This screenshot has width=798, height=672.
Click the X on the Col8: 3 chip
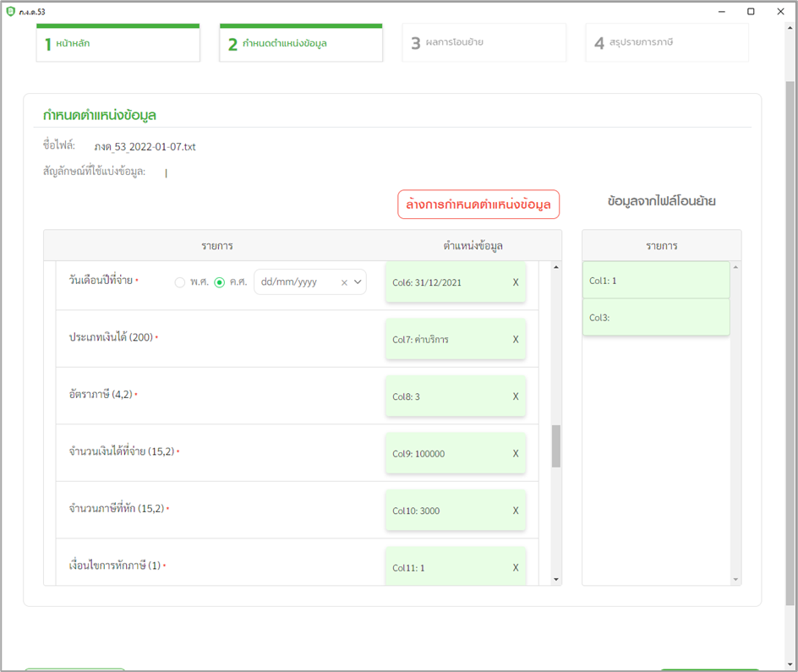click(516, 396)
